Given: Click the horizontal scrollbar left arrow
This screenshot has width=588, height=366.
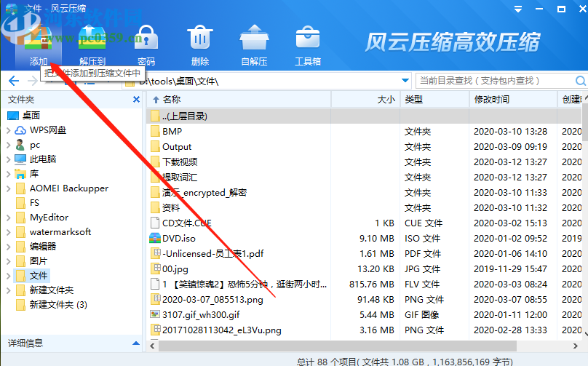Looking at the screenshot, I should pos(152,346).
